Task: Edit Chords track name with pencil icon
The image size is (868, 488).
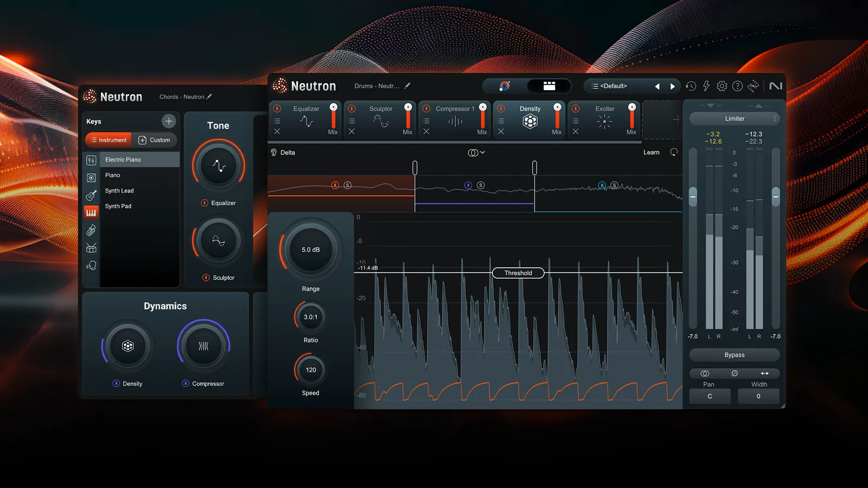Action: point(209,97)
